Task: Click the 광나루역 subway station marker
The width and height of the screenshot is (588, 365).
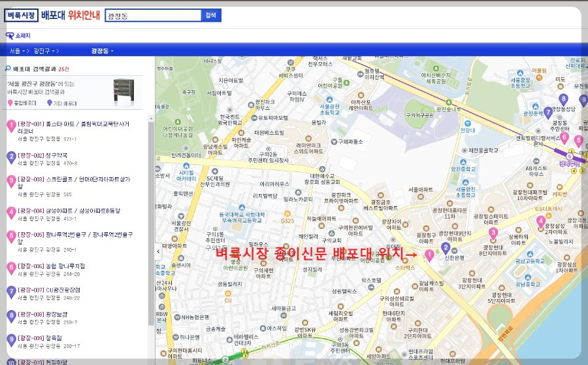Action: 570,156
